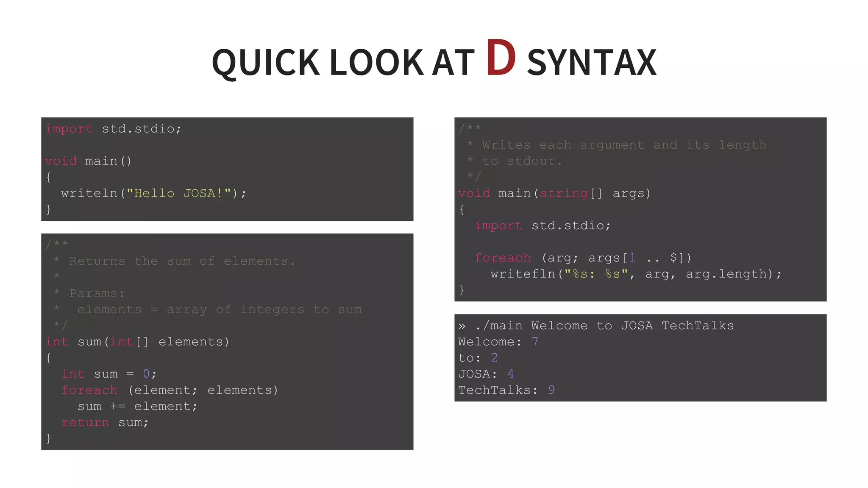This screenshot has height=488, width=868.
Task: Click the "return sum;" statement
Action: 105,422
